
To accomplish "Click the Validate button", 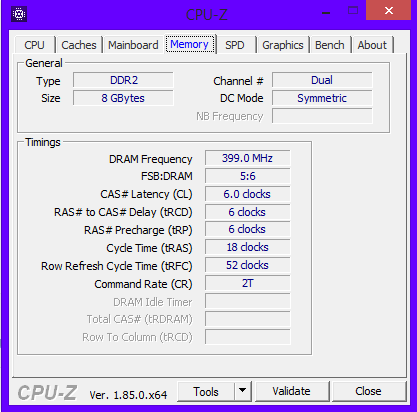I will (292, 391).
